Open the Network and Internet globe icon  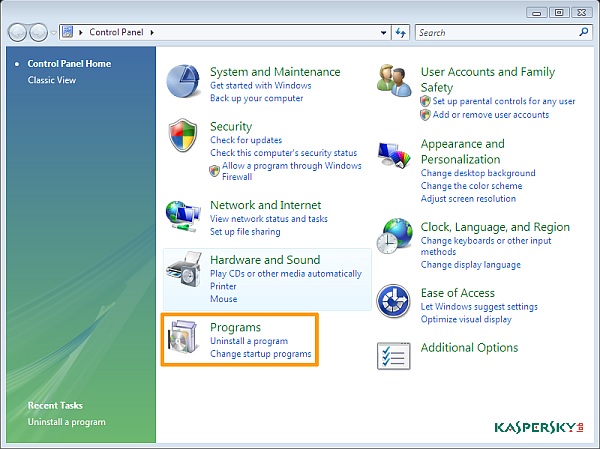(183, 216)
